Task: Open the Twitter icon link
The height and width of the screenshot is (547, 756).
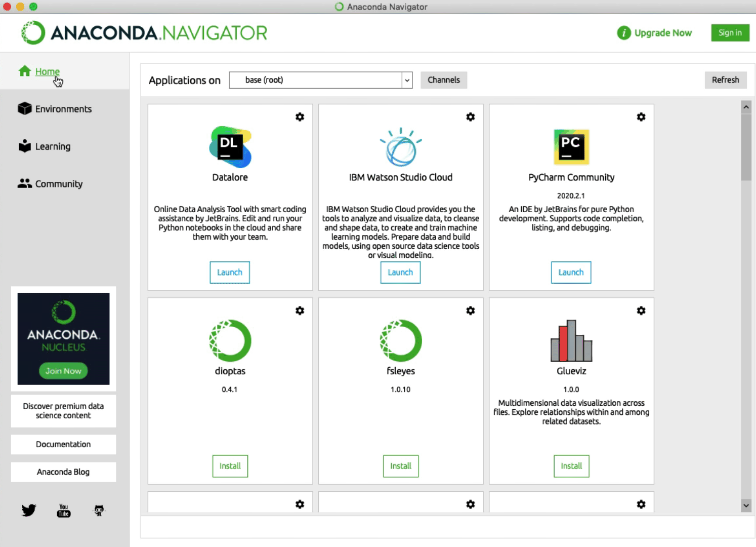Action: tap(29, 510)
